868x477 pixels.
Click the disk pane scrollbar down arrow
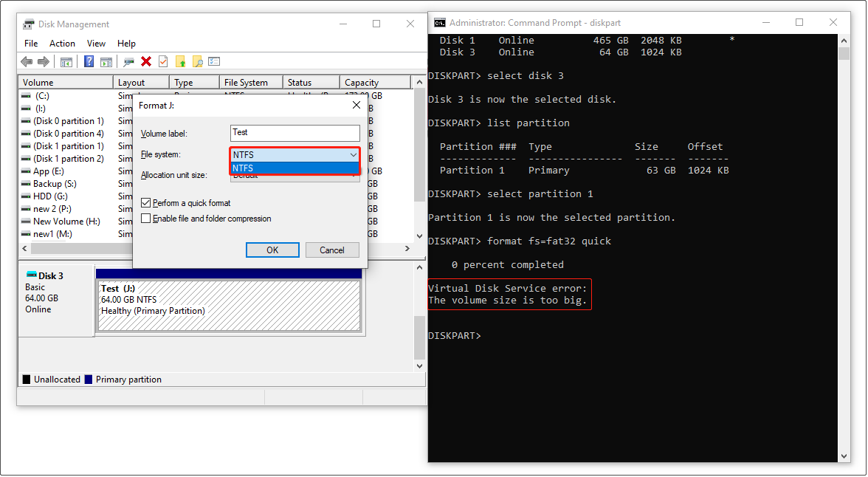419,366
